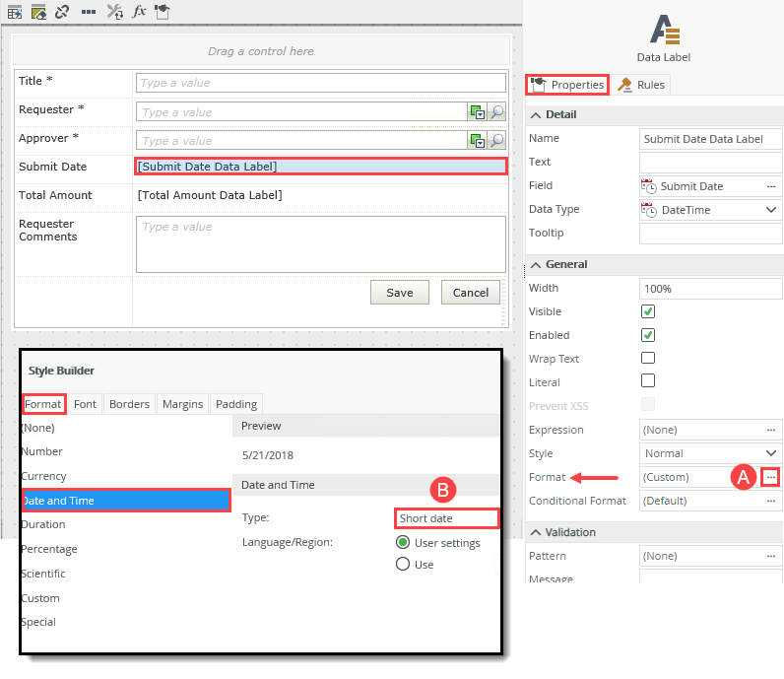
Task: Select the Margins tab in Style Builder
Action: pyautogui.click(x=182, y=404)
